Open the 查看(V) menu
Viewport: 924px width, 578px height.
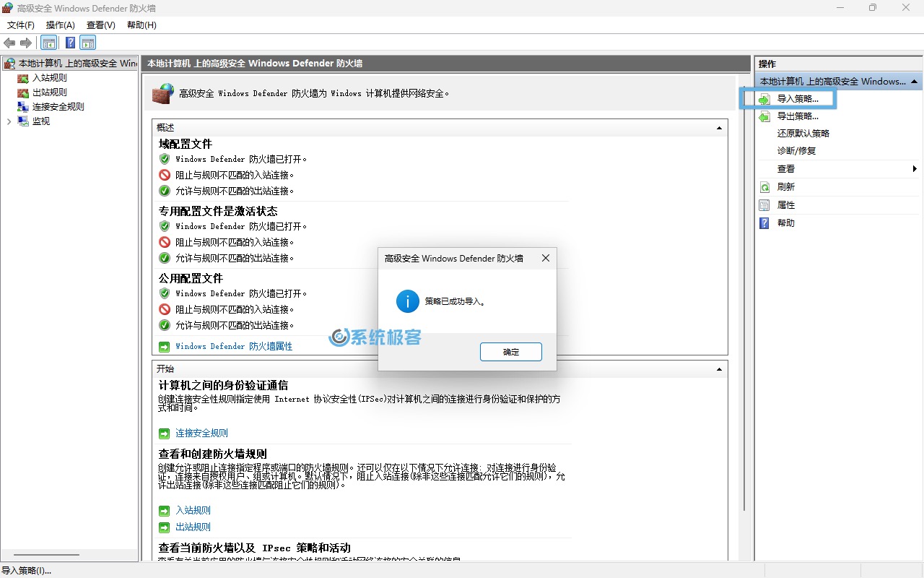coord(100,25)
